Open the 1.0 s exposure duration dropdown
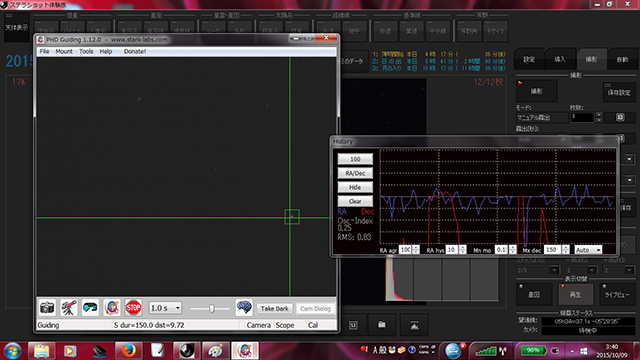 click(165, 308)
